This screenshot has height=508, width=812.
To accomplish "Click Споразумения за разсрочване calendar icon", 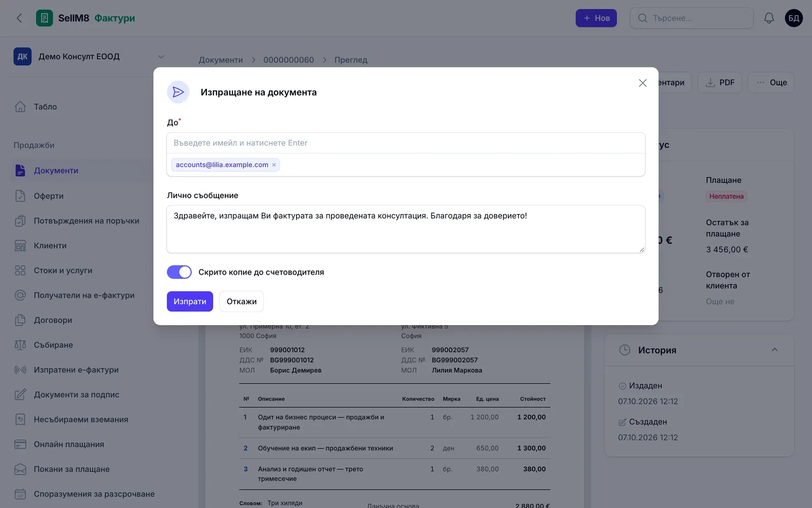I will pos(20,494).
